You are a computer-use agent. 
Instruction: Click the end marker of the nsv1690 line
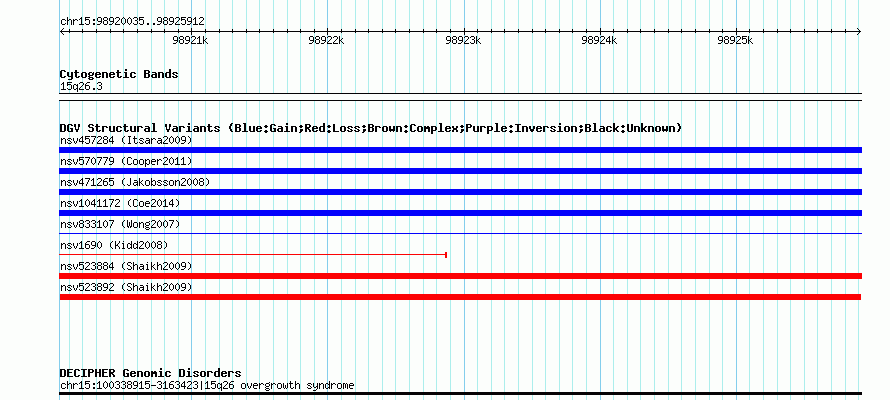tap(446, 255)
